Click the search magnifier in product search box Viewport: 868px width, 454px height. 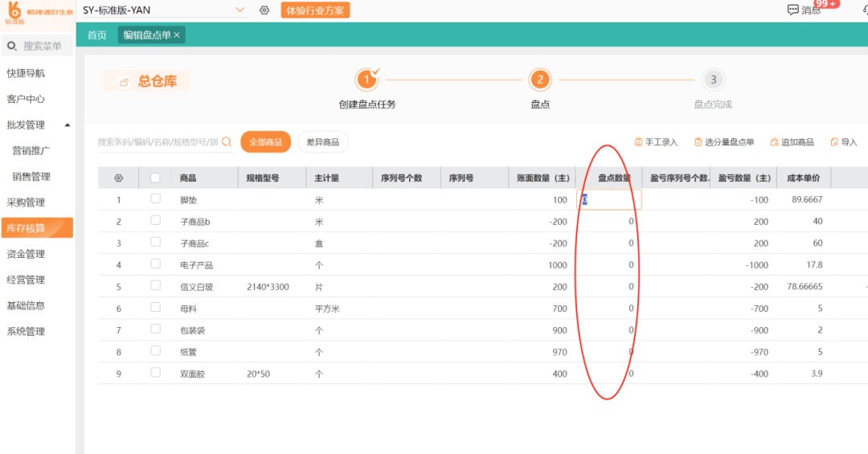(227, 141)
